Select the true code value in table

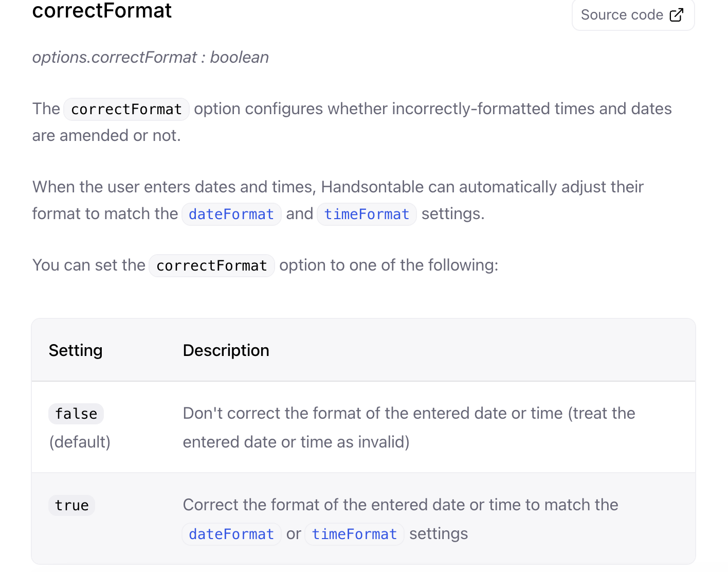[x=72, y=505]
